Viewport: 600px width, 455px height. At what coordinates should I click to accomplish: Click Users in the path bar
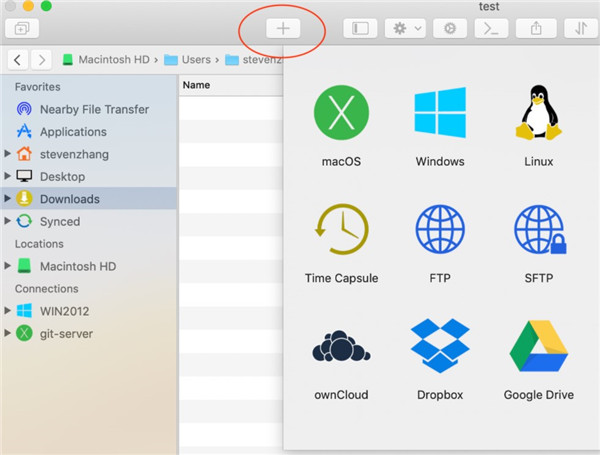(x=196, y=60)
